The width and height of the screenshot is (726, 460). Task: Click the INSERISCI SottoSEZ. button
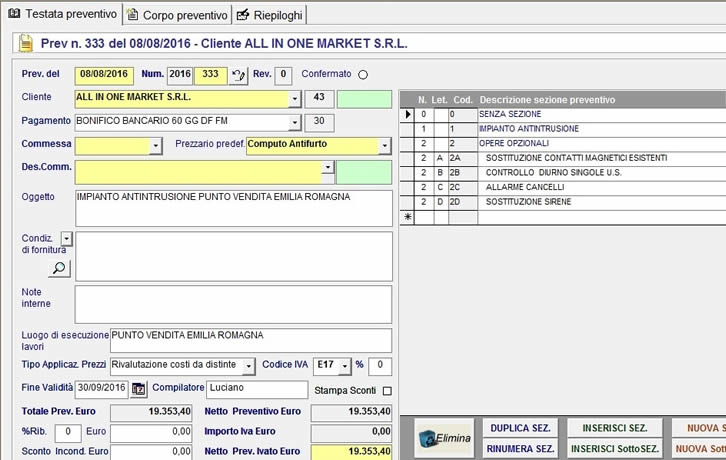[615, 448]
